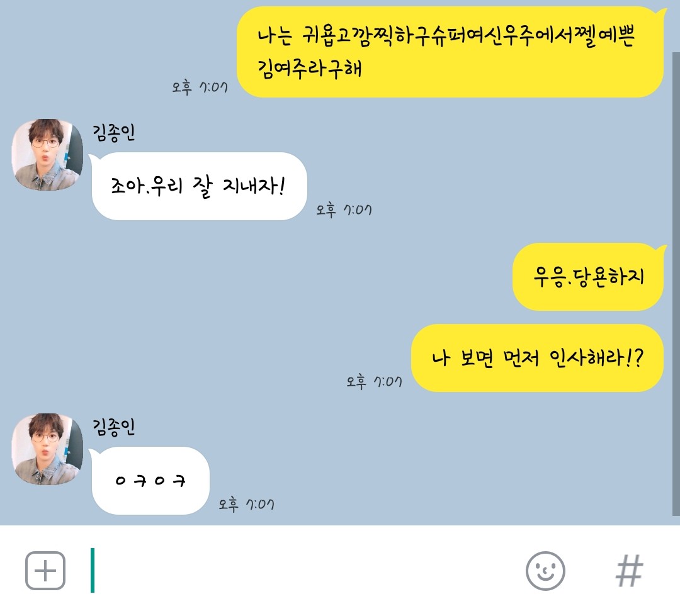Click empty chat background below 조아 message
This screenshot has width=680, height=616.
coord(260,277)
